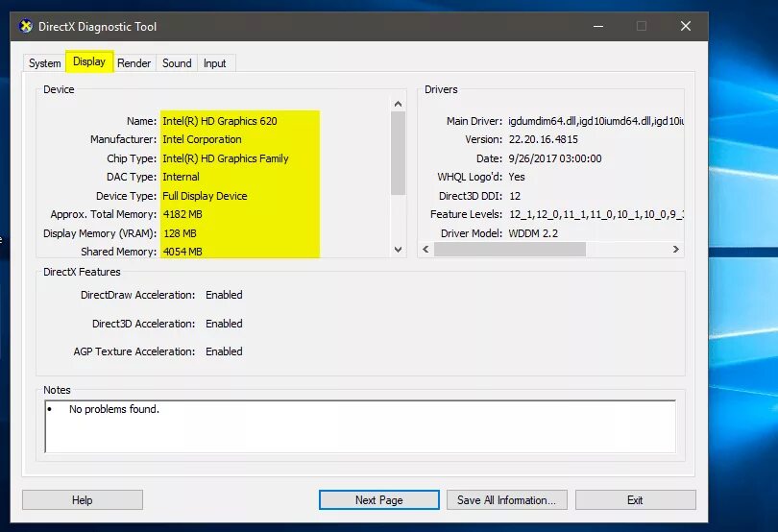The height and width of the screenshot is (532, 778).
Task: Select the '4182 MB' total memory value
Action: coord(182,214)
